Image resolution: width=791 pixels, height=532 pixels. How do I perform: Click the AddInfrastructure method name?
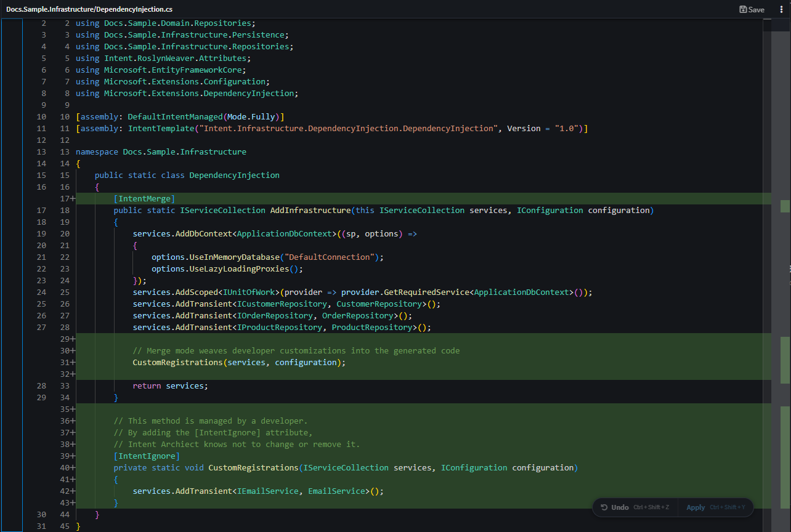pyautogui.click(x=310, y=210)
